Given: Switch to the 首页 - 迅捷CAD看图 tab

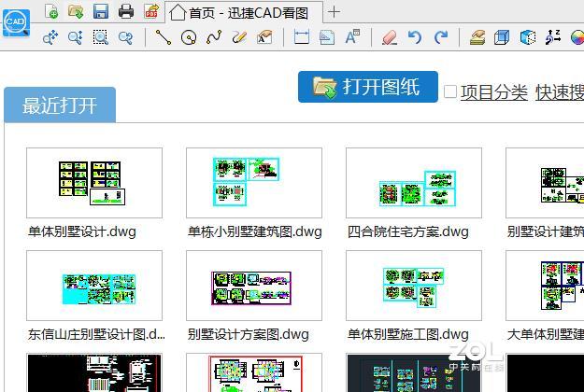Looking at the screenshot, I should [244, 13].
